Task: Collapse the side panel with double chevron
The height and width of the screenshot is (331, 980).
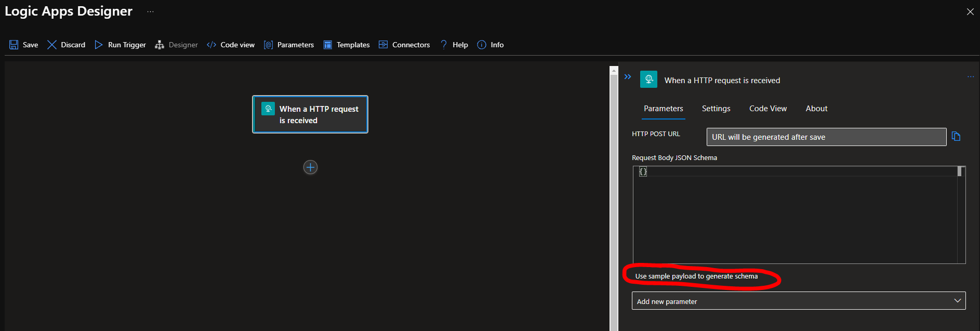Action: click(x=628, y=77)
